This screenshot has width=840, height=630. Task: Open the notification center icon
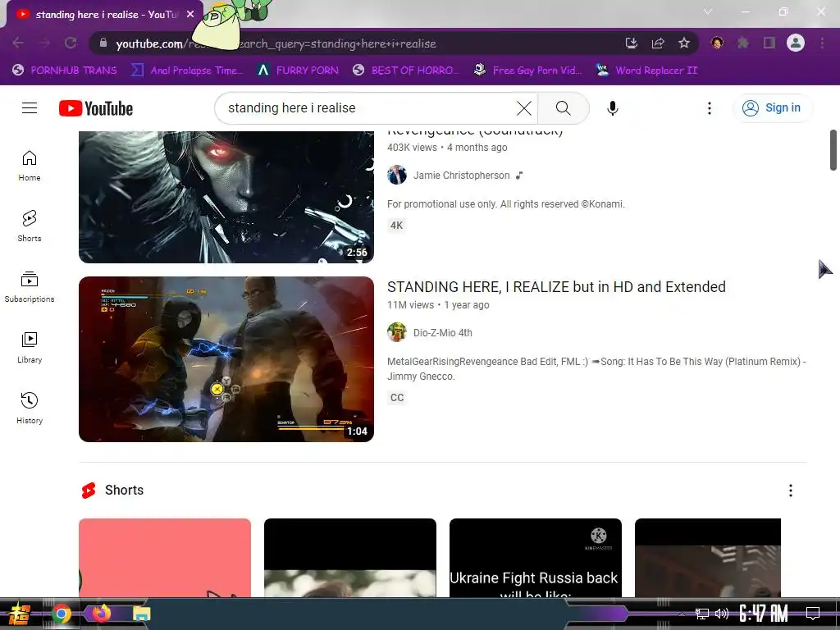coord(813,614)
